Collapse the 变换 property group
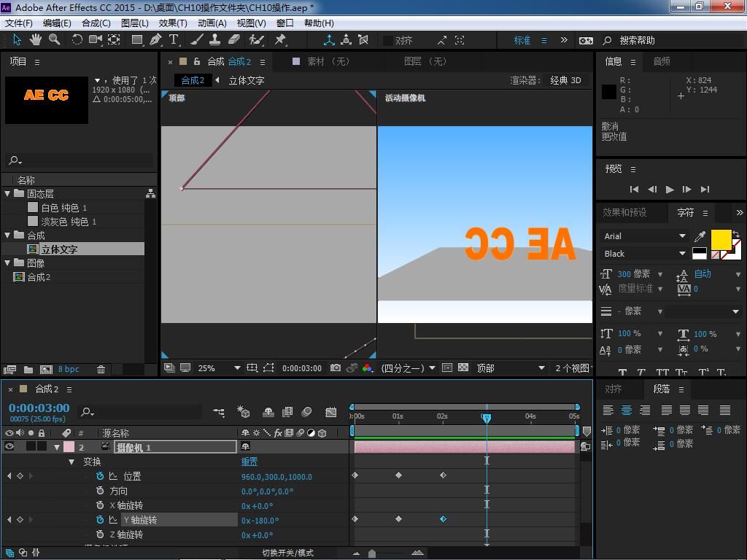The height and width of the screenshot is (560, 747). click(71, 462)
